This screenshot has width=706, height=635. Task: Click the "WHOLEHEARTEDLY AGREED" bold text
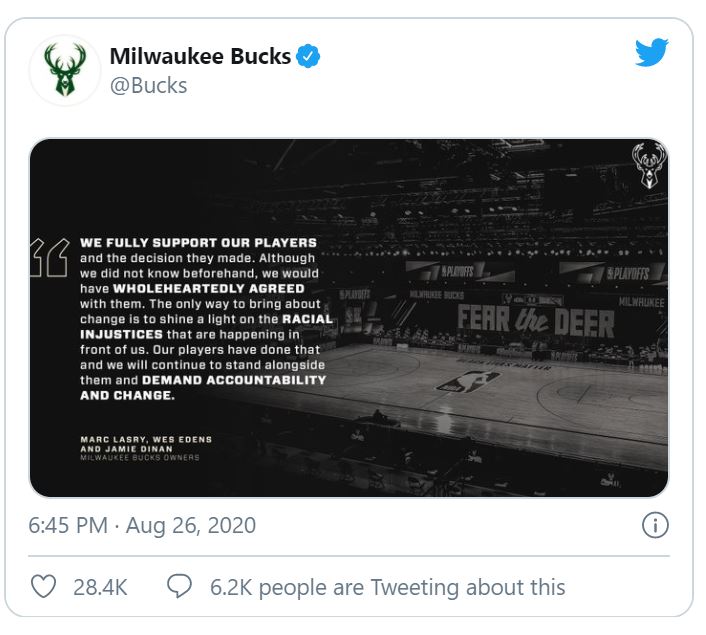point(209,289)
